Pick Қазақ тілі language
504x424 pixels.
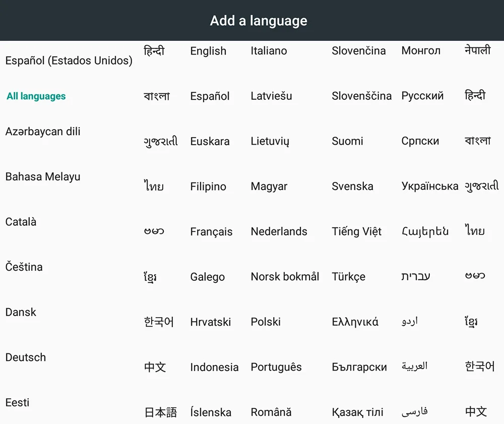pyautogui.click(x=357, y=412)
